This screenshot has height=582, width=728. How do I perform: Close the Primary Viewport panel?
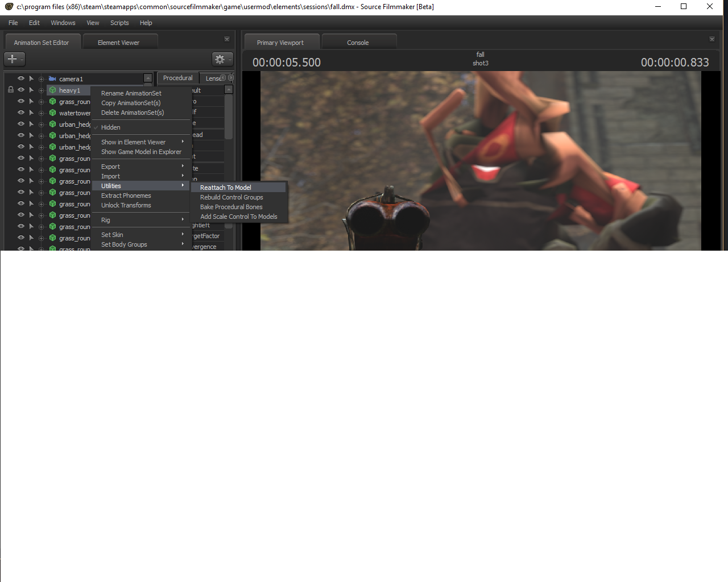(712, 39)
